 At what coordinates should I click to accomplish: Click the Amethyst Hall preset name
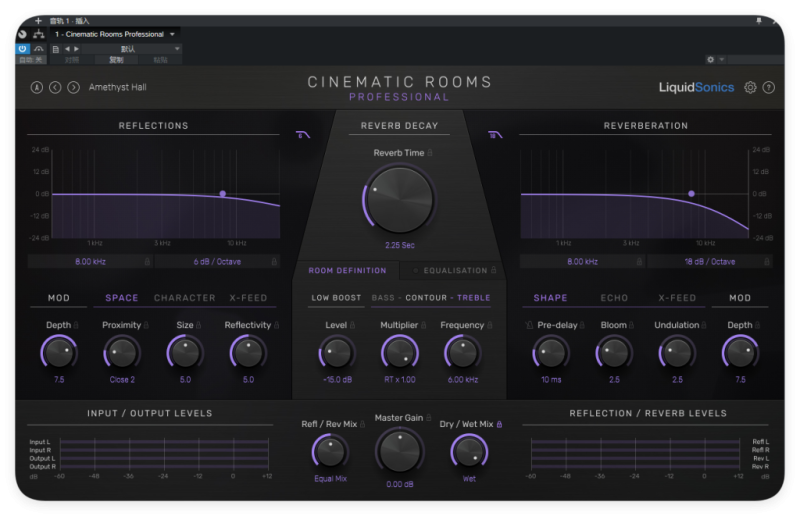[116, 87]
